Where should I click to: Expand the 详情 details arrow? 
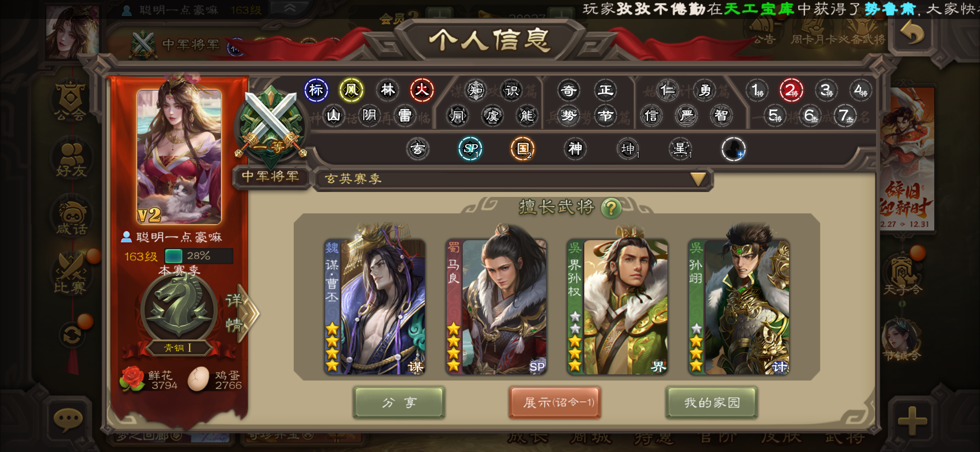pos(241,313)
